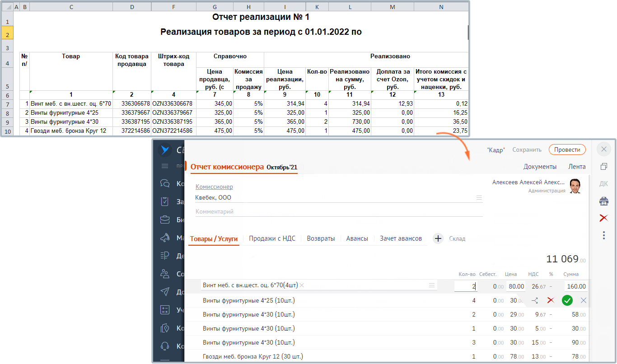Image resolution: width=617 pixels, height=364 pixels.
Task: Open list icon in product name field
Action: (x=432, y=285)
